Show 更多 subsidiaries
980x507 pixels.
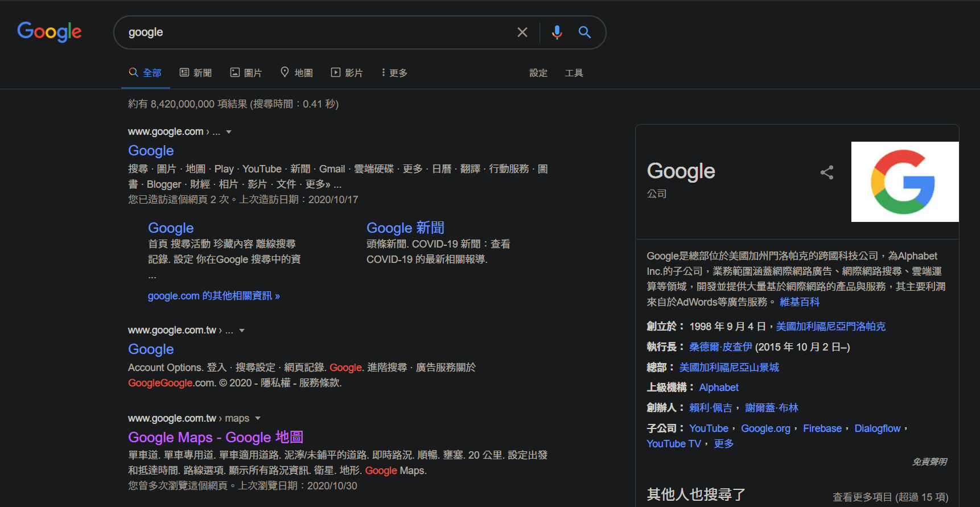pos(723,444)
